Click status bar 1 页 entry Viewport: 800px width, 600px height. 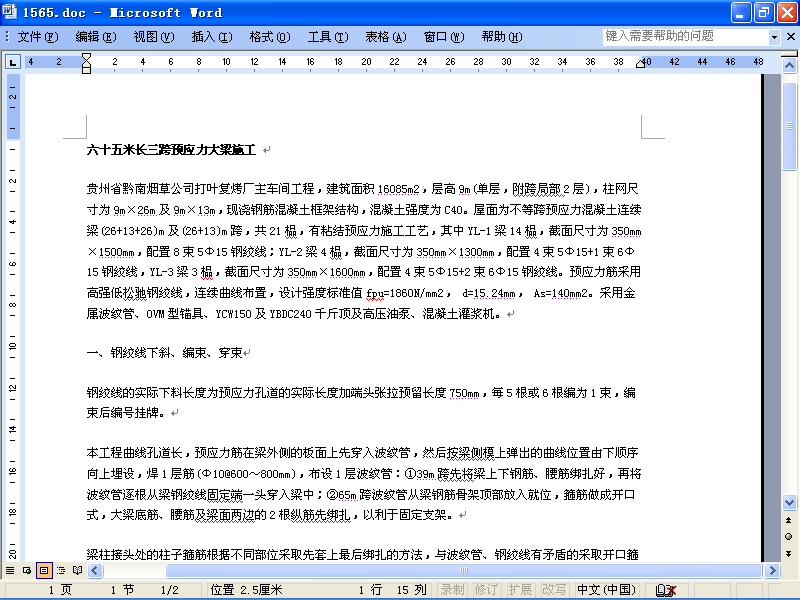[60, 590]
